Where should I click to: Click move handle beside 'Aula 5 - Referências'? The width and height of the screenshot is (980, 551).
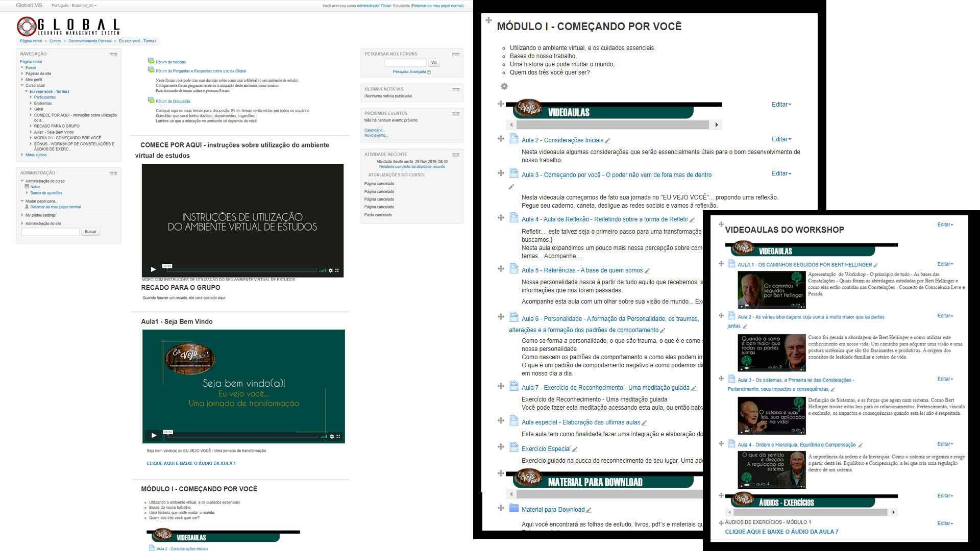501,268
